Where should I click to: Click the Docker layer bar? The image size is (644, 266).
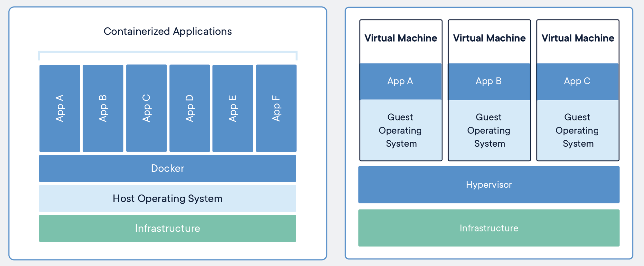(x=168, y=168)
